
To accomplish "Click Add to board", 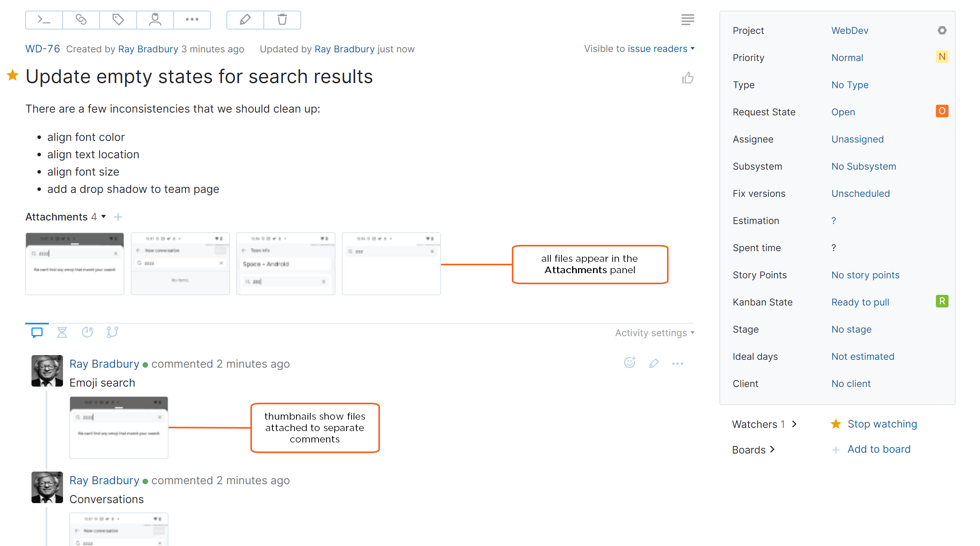I will [x=878, y=449].
